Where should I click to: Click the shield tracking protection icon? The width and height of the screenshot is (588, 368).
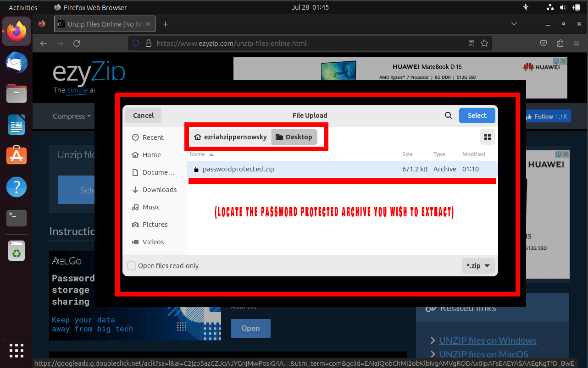[135, 43]
